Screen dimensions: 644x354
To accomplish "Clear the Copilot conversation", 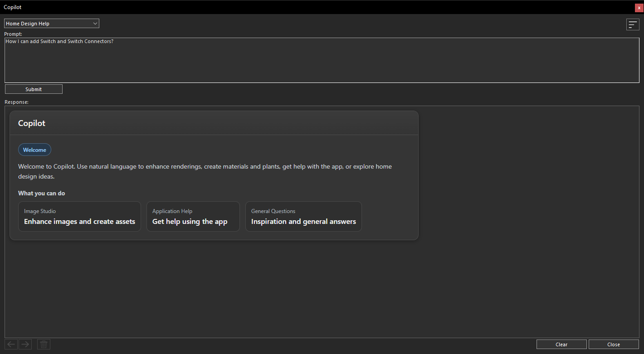I will [561, 344].
